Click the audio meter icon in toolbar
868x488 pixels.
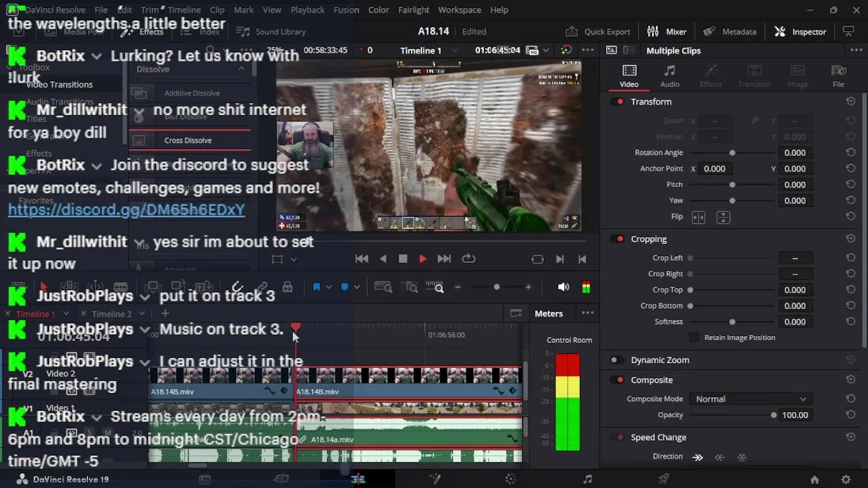586,287
